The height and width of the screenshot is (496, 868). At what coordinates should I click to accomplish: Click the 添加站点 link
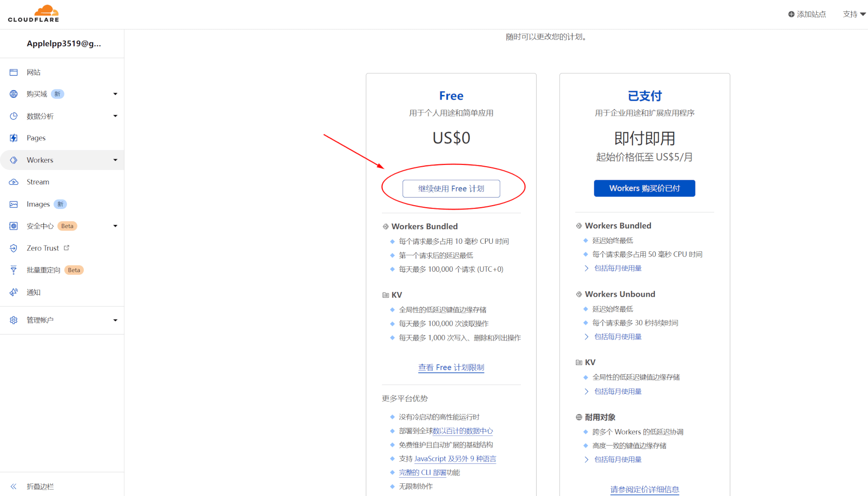pyautogui.click(x=807, y=14)
